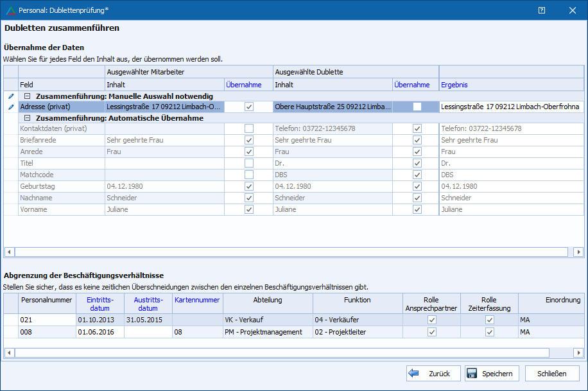This screenshot has height=391, width=588.
Task: Click the Kartennummer column header
Action: point(197,300)
